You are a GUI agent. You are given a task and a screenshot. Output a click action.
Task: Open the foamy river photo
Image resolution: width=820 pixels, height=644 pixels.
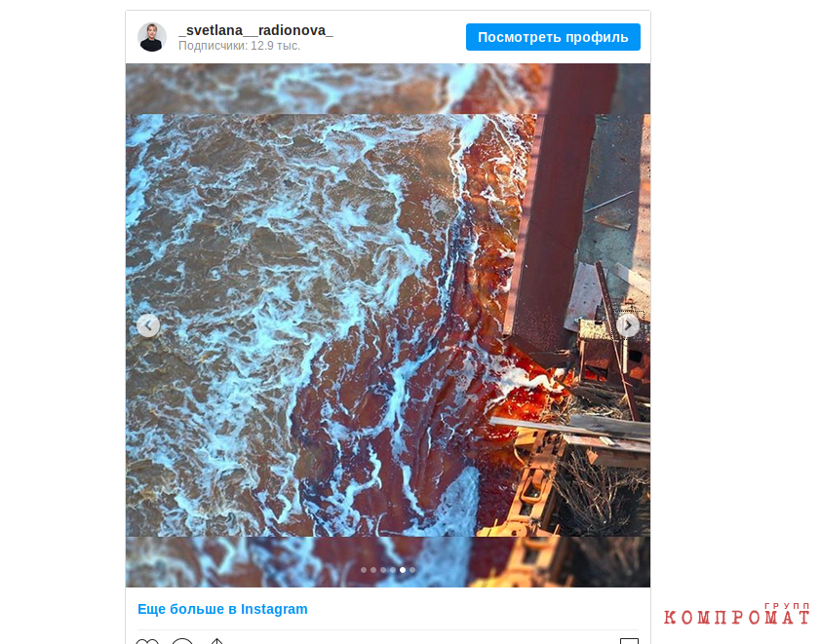click(x=388, y=325)
